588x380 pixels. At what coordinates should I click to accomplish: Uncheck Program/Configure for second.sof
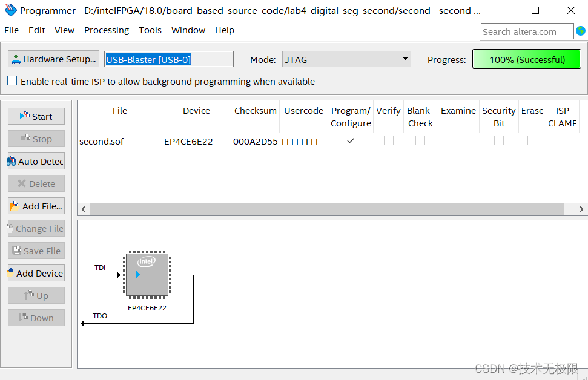tap(351, 140)
